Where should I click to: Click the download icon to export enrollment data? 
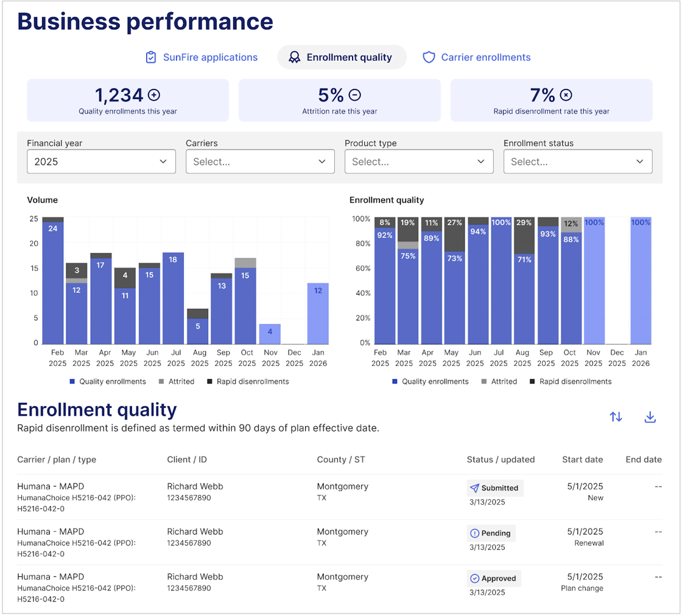pos(650,417)
